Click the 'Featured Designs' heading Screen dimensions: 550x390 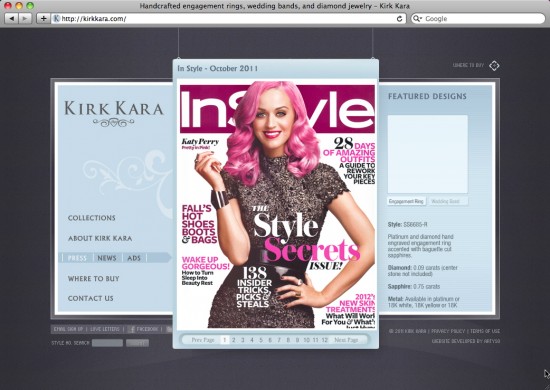pyautogui.click(x=427, y=96)
